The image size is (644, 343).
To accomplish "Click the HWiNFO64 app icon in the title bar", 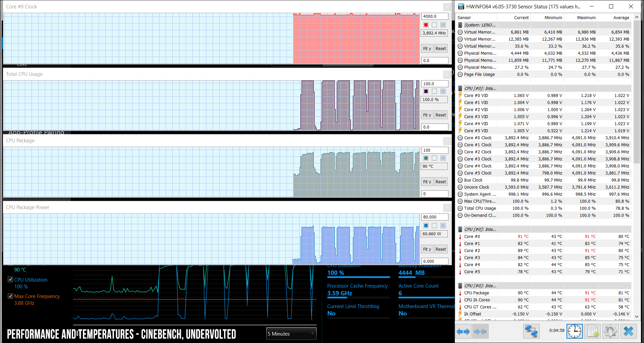I will click(461, 6).
